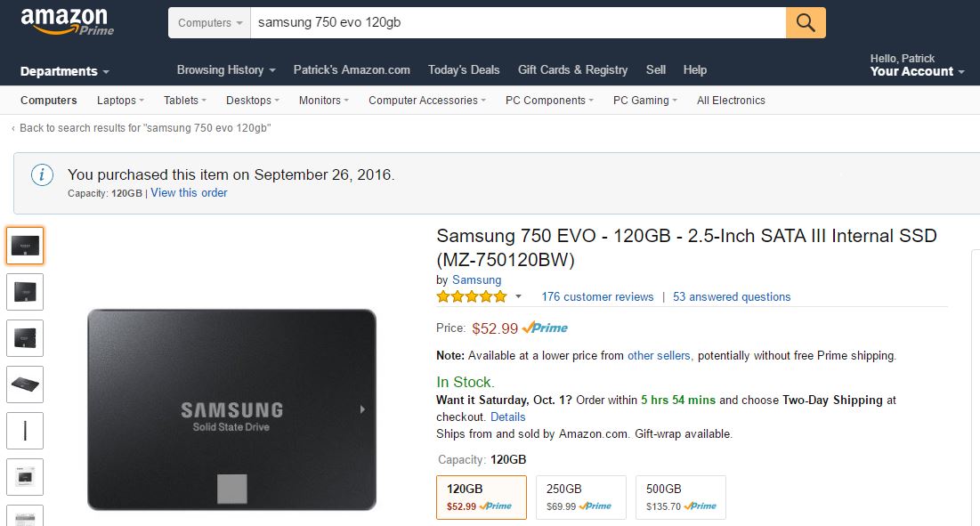The image size is (980, 526).
Task: Click the five-star rating icons
Action: tap(472, 296)
